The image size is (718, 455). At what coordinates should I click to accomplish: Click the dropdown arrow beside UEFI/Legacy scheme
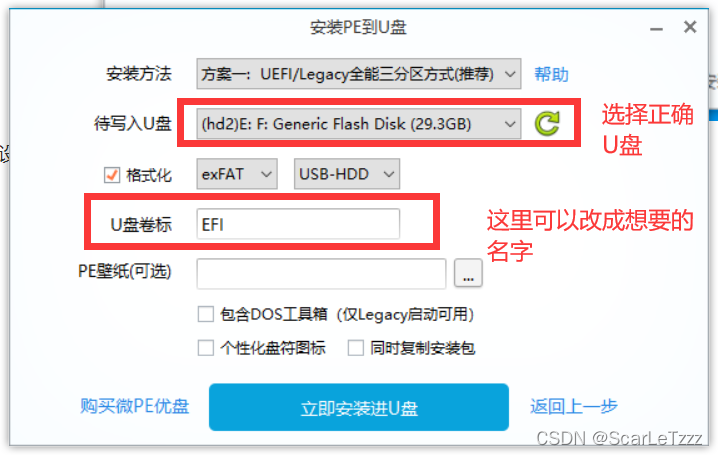click(x=510, y=74)
